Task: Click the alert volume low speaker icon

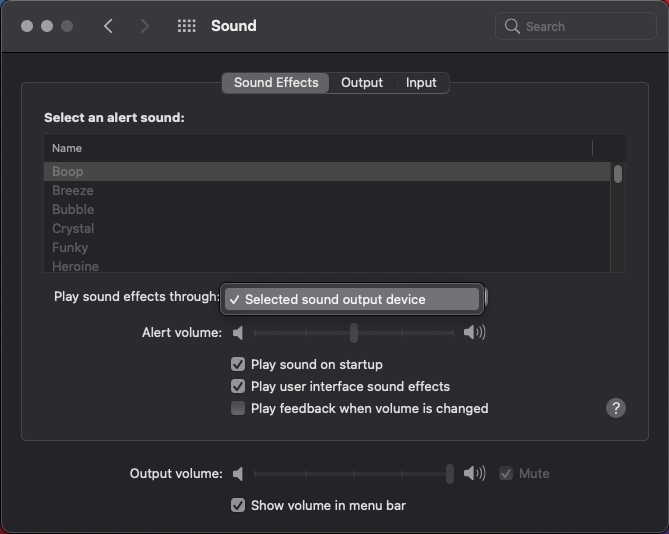Action: coord(238,332)
